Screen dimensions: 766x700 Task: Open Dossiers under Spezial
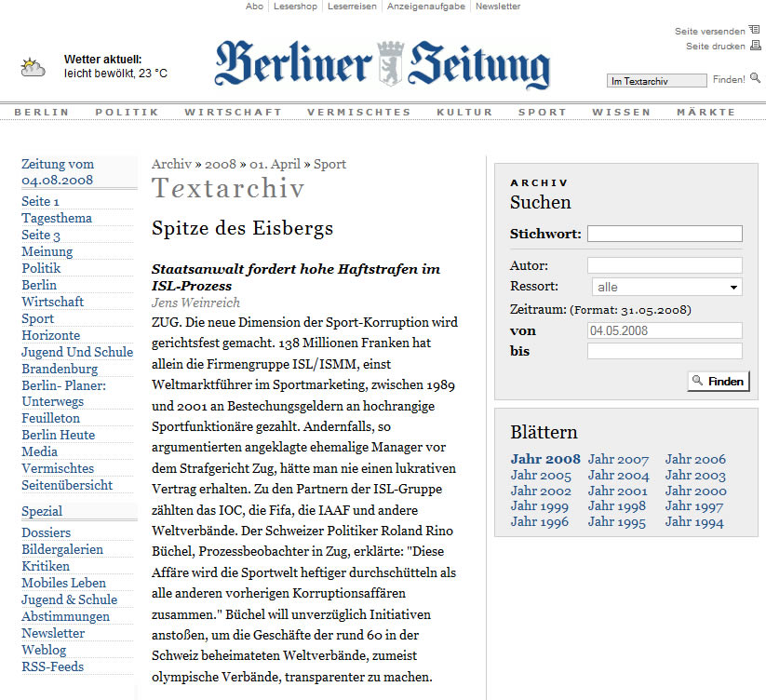click(46, 532)
